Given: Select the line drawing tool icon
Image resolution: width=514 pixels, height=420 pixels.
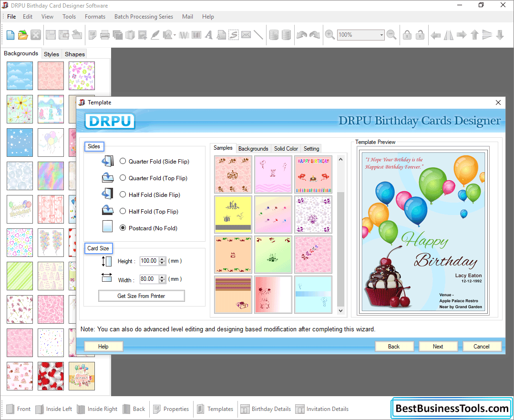Looking at the screenshot, I should 258,35.
